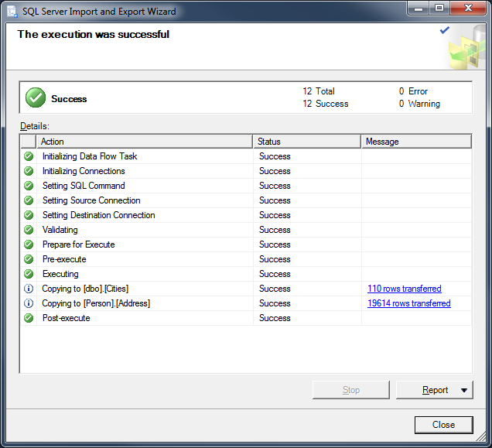This screenshot has width=492, height=448.
Task: Click success icon for Initializing Connections
Action: [x=29, y=171]
